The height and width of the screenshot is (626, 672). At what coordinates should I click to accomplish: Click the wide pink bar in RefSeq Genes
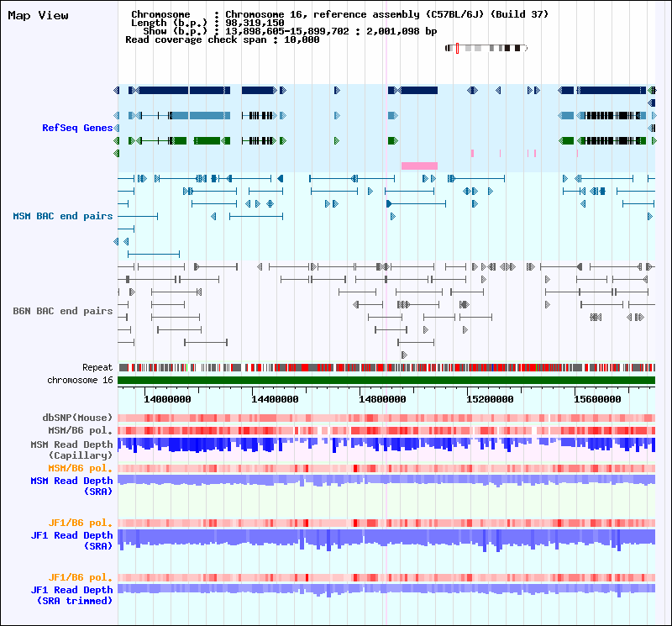[419, 166]
